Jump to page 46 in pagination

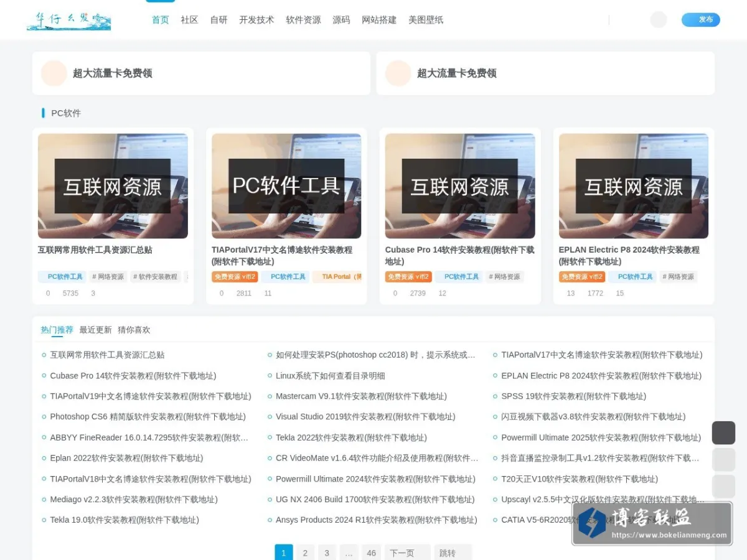[x=371, y=553]
